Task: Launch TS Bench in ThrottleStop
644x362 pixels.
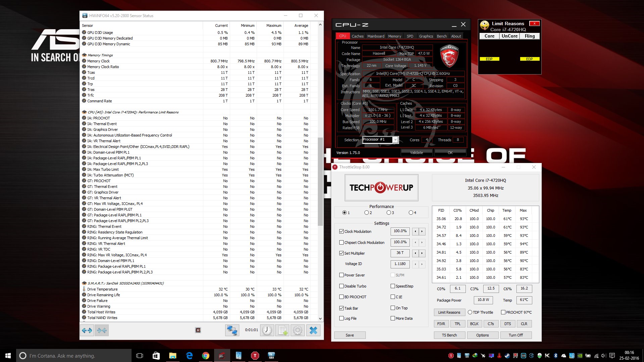Action: tap(449, 335)
